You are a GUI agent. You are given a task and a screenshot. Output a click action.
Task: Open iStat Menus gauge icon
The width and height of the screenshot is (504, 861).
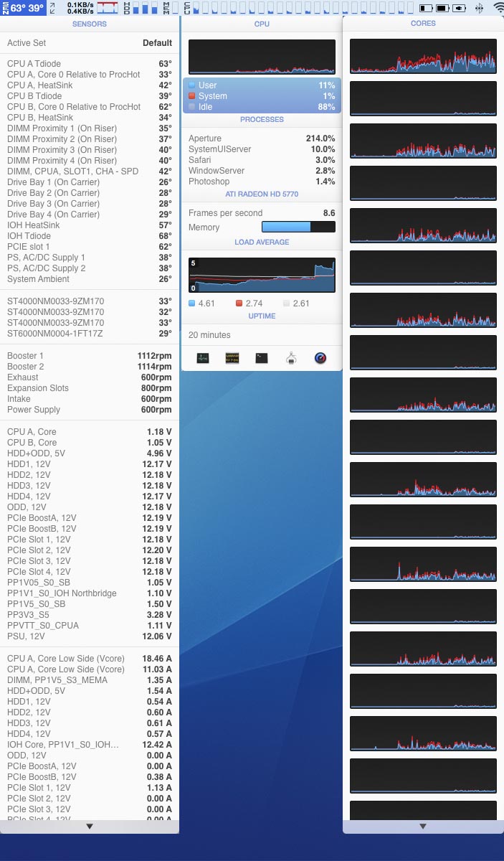pos(320,358)
